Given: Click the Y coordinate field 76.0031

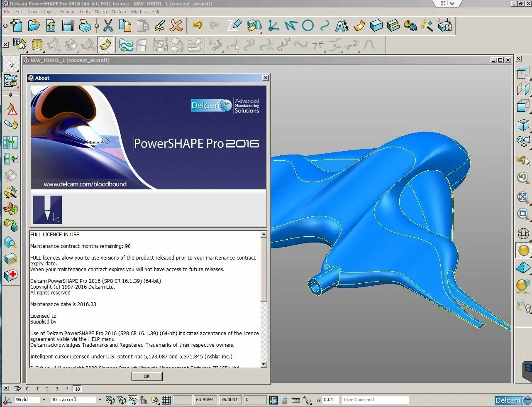Looking at the screenshot, I should [230, 400].
